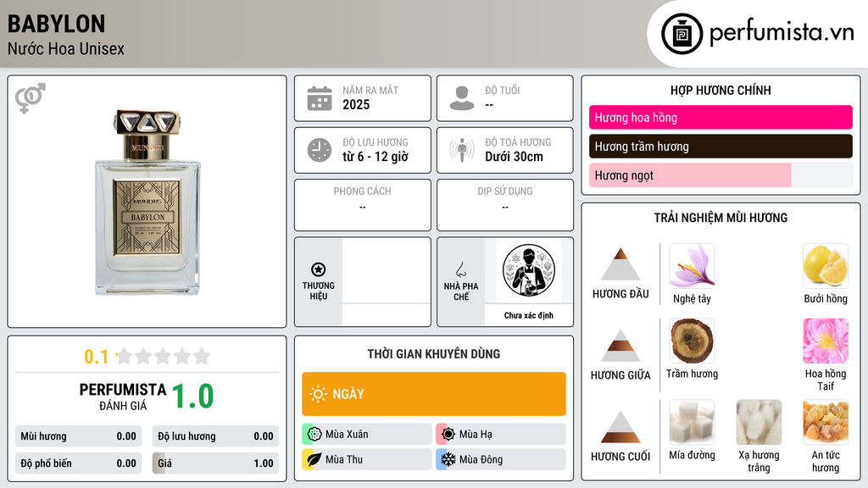This screenshot has height=488, width=868.
Task: Click the nose icon above Nhà pha chế
Action: [x=460, y=269]
